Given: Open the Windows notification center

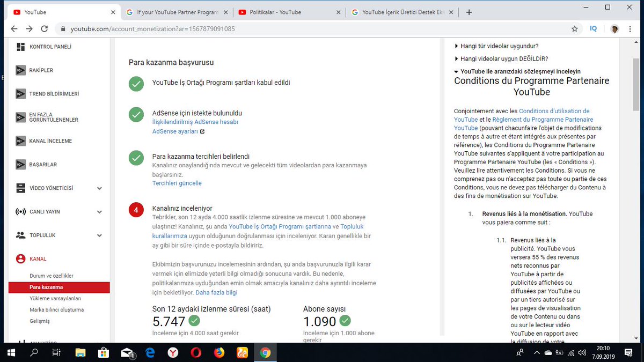Looking at the screenshot, I should point(628,352).
